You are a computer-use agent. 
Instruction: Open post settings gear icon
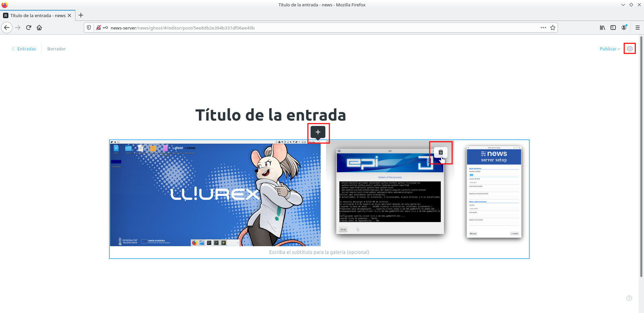pos(630,49)
